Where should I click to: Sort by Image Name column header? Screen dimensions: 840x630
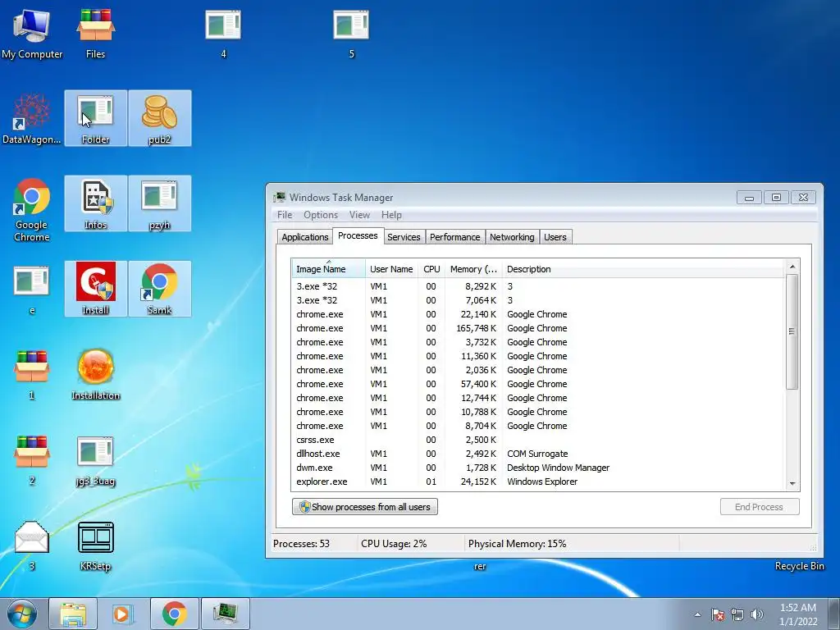[328, 269]
